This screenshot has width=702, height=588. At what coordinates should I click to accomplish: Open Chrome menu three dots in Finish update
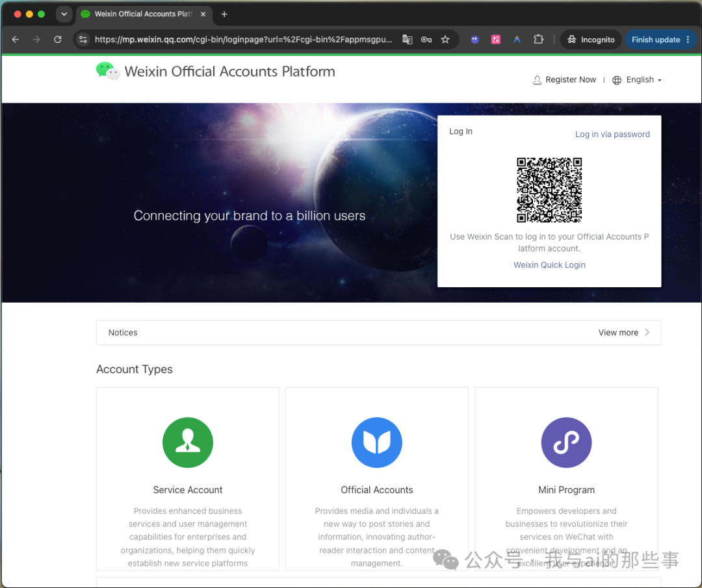tap(688, 40)
